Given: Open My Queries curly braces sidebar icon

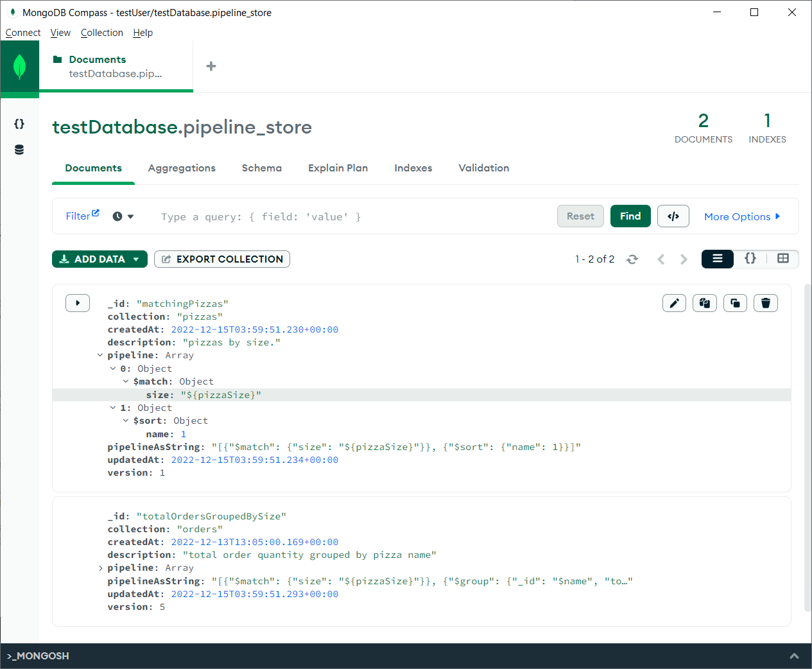Looking at the screenshot, I should coord(19,124).
